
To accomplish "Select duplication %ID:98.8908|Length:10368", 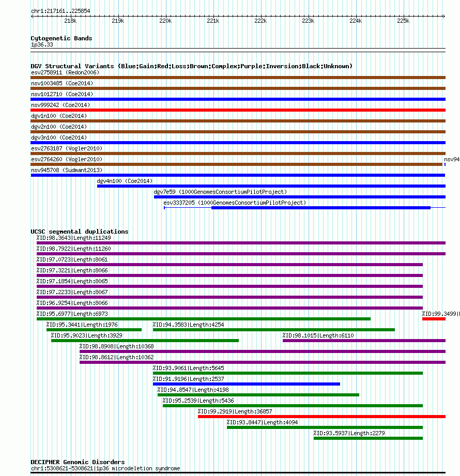I will 117,346.
